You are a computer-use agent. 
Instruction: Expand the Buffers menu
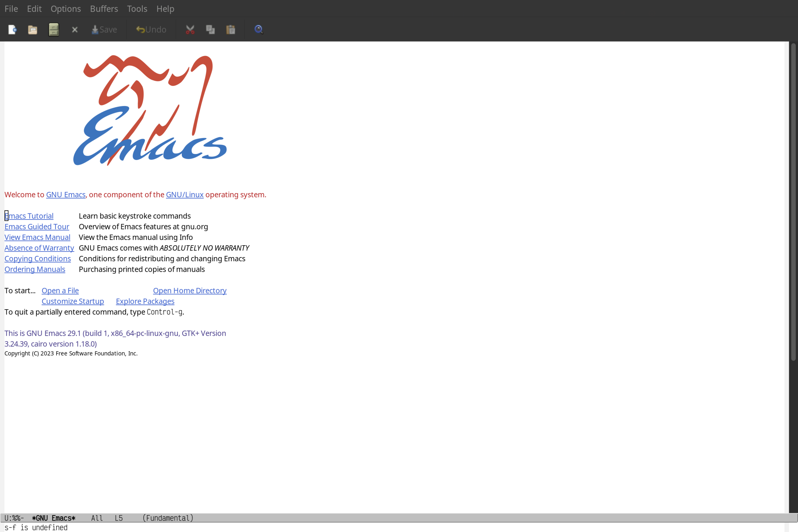[103, 8]
